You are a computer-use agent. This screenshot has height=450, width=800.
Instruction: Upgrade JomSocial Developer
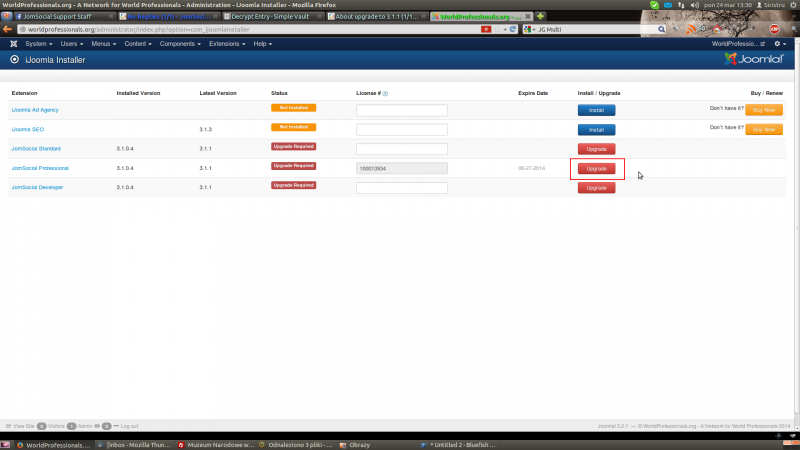coord(596,188)
